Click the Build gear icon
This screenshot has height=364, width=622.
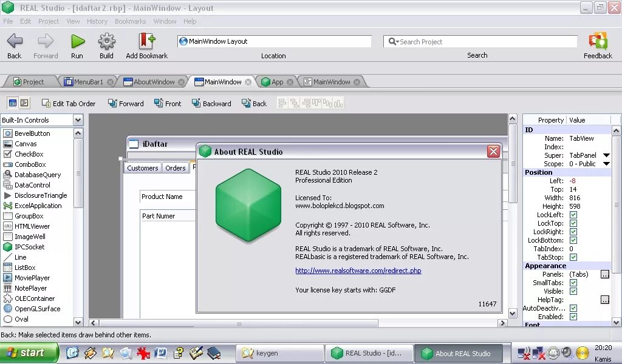(107, 41)
